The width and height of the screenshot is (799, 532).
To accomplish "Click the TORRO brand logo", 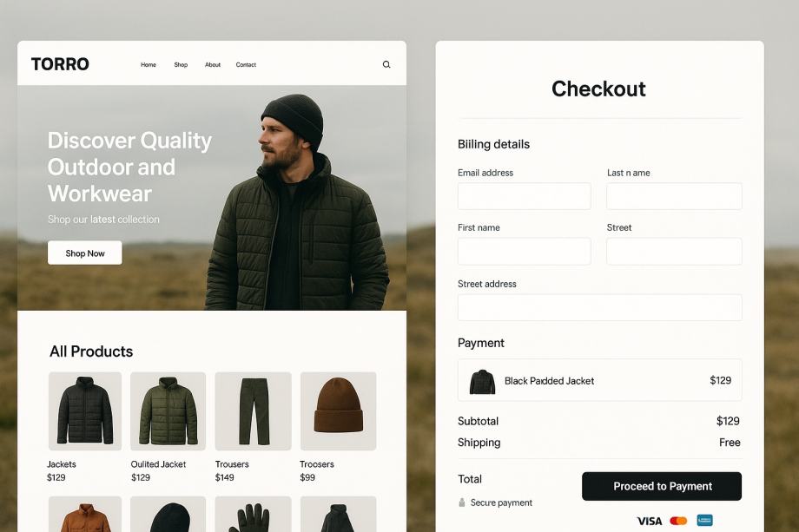I will click(x=60, y=64).
